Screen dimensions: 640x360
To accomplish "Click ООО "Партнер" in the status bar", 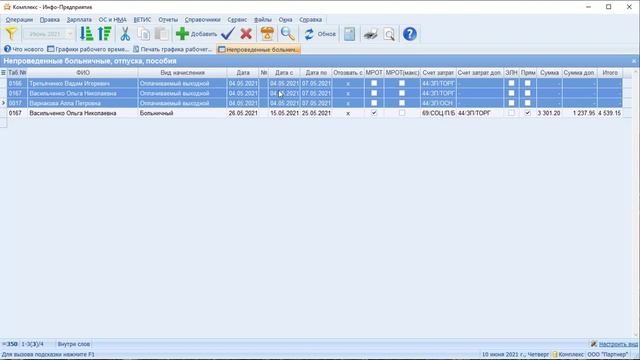I will tap(607, 354).
